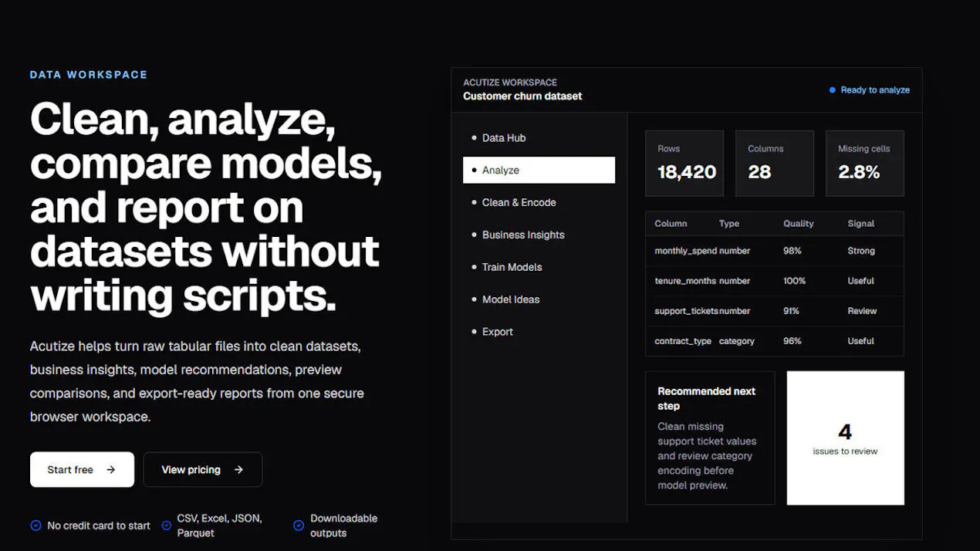The width and height of the screenshot is (980, 551).
Task: Open Train Models sidebar entry
Action: [539, 268]
